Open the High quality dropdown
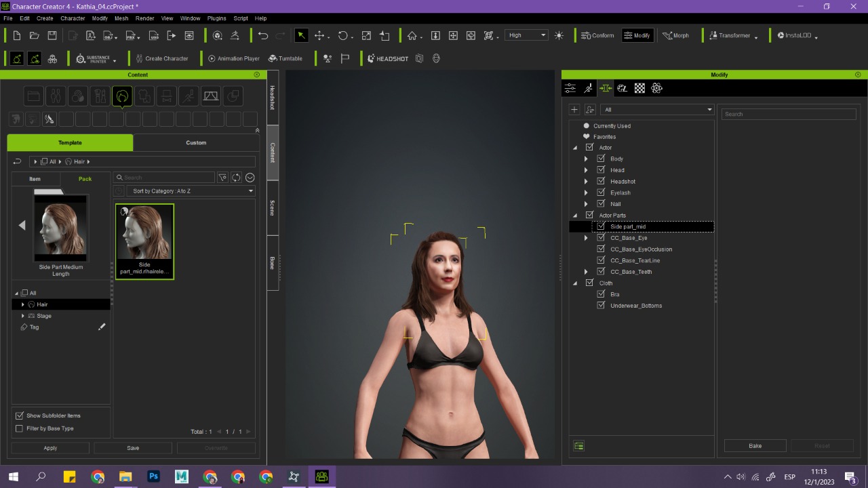The width and height of the screenshot is (868, 488). [x=526, y=35]
